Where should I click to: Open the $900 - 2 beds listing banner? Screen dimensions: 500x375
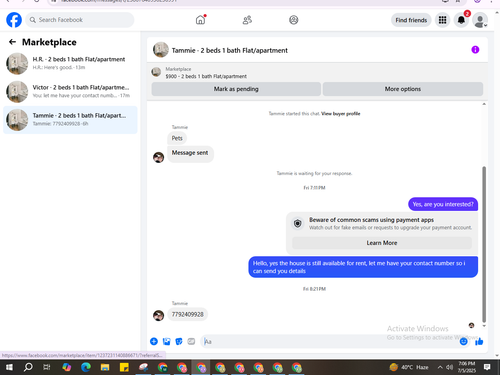(x=206, y=73)
